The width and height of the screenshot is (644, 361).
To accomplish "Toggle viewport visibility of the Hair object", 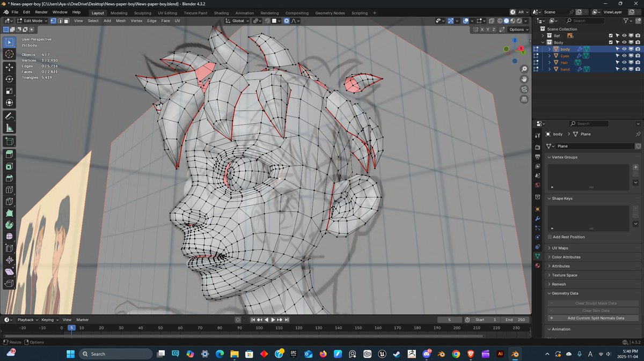I will (625, 63).
